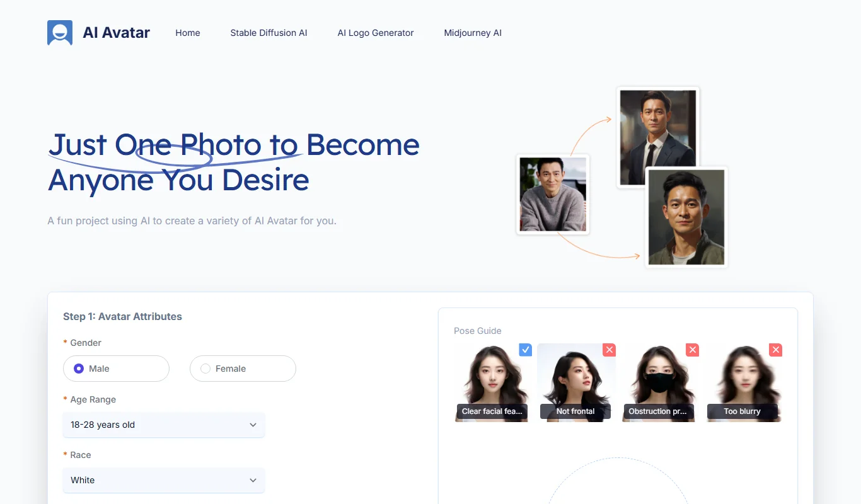Image resolution: width=861 pixels, height=504 pixels.
Task: Click the Step 1: Avatar Attributes heading
Action: pos(122,316)
